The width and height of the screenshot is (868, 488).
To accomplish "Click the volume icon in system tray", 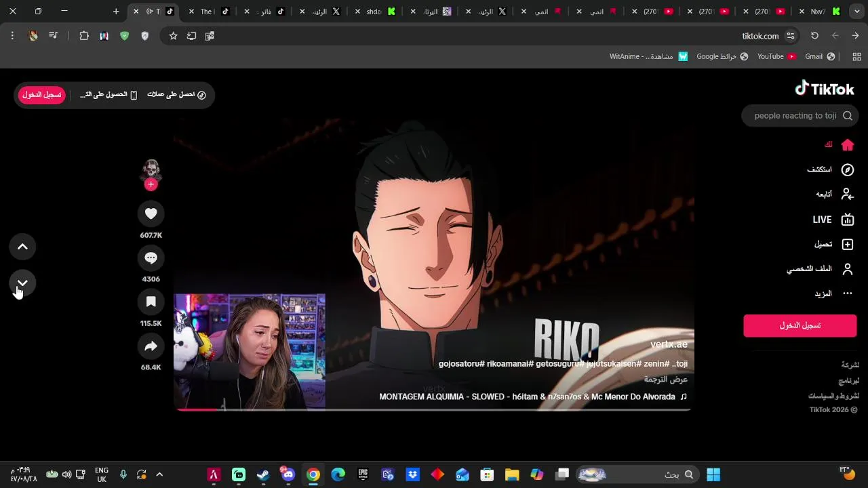I will 66,474.
